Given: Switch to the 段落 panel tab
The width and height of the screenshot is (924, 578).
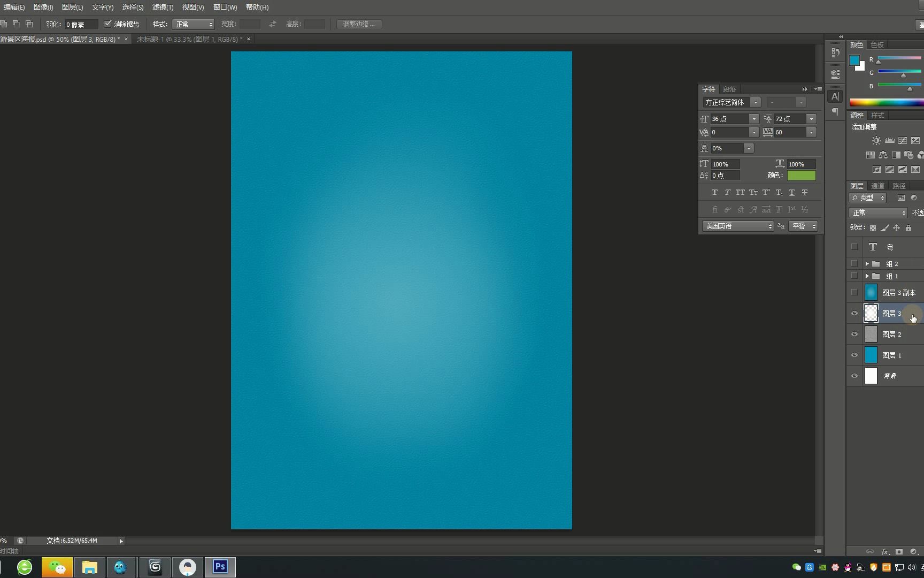Looking at the screenshot, I should tap(730, 89).
